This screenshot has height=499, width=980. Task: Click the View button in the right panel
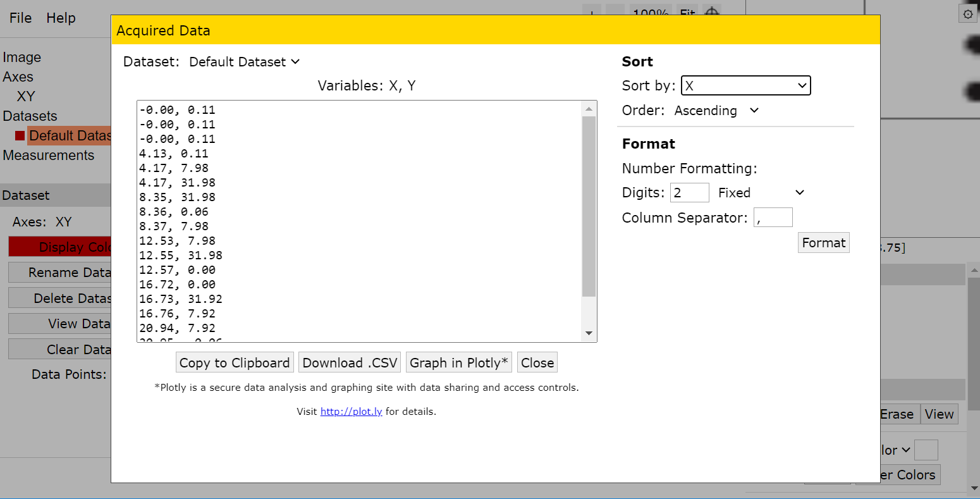(939, 414)
